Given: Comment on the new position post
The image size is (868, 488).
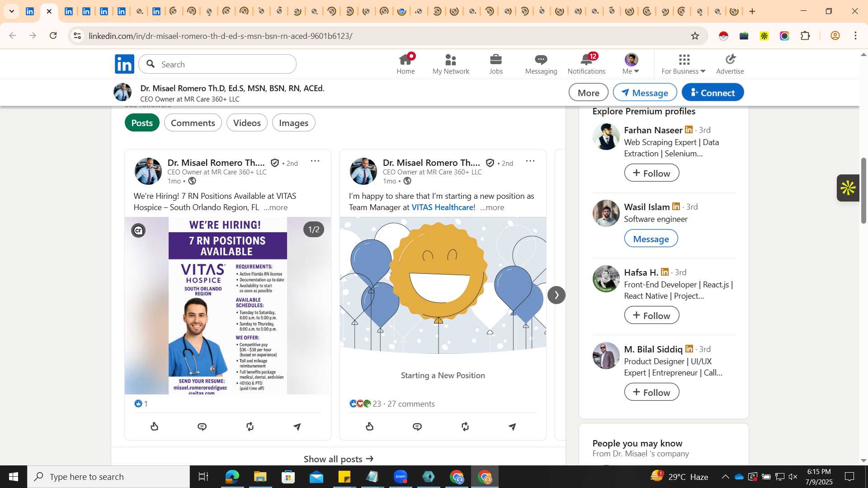Looking at the screenshot, I should coord(417,427).
